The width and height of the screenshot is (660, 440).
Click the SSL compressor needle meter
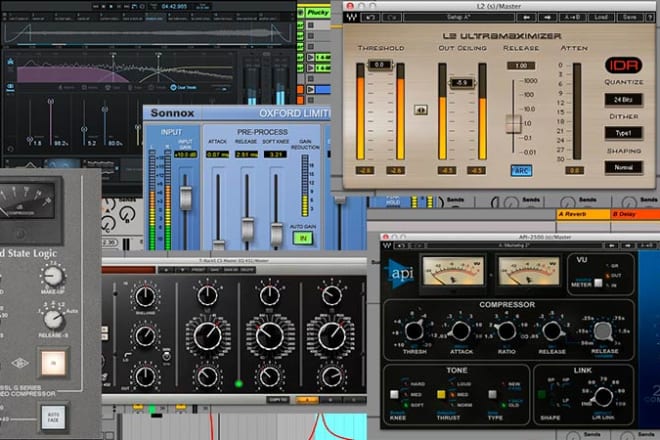26,200
